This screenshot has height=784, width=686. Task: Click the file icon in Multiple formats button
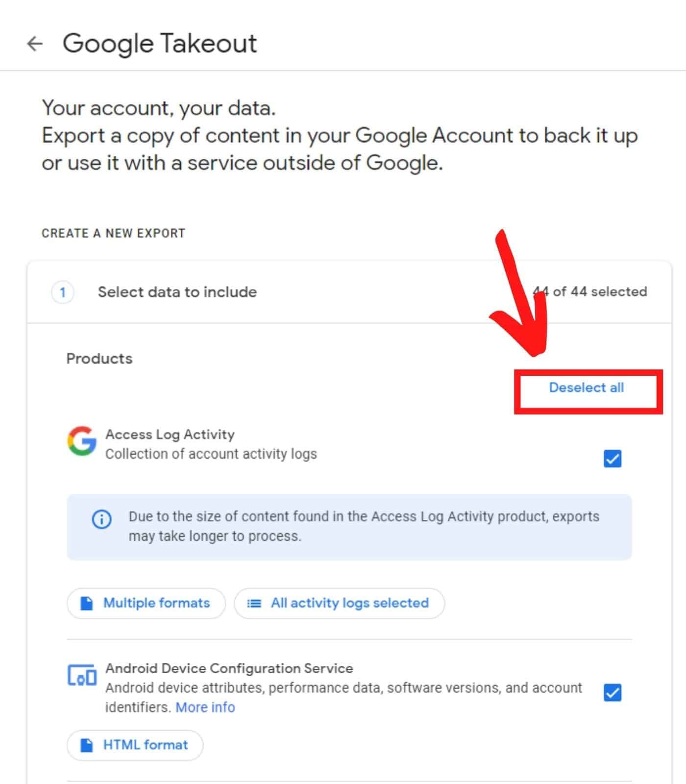click(x=87, y=603)
